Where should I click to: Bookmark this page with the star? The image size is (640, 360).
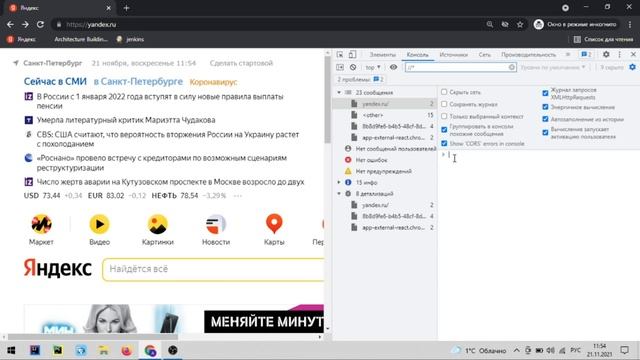(520, 24)
